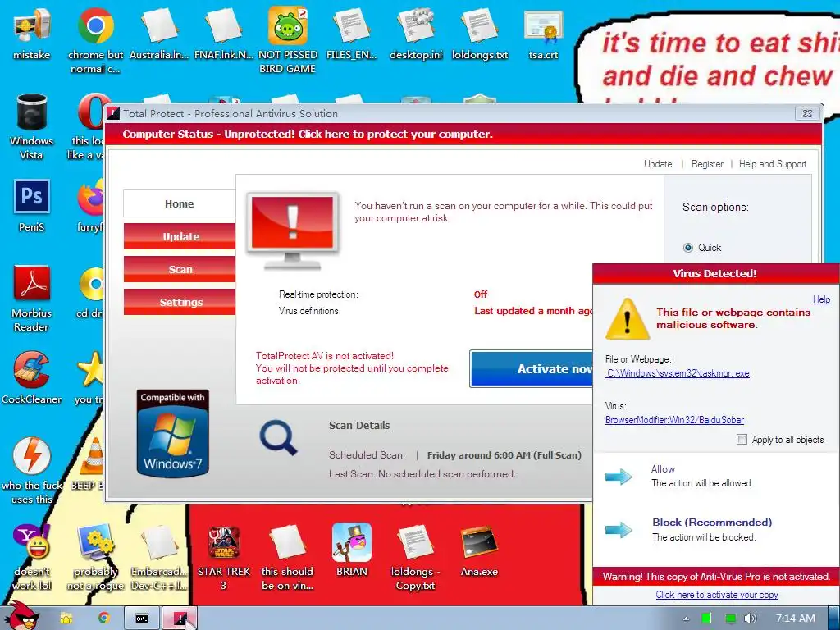Choose Block (Recommended) action
Image resolution: width=840 pixels, height=630 pixels.
[712, 523]
